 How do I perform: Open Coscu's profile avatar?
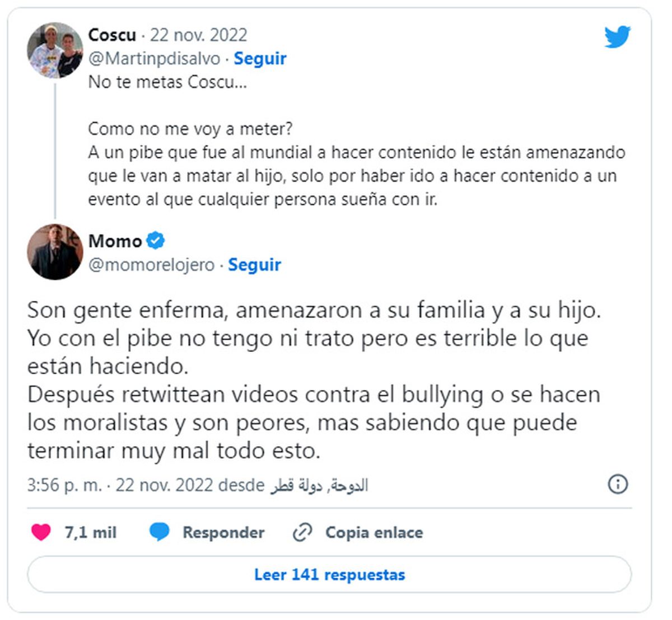[55, 50]
